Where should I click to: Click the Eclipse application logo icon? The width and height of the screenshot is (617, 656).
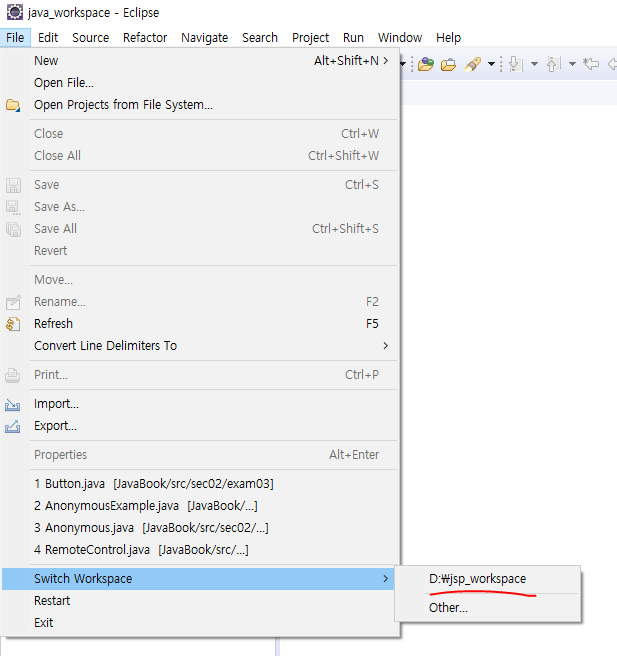pos(15,12)
